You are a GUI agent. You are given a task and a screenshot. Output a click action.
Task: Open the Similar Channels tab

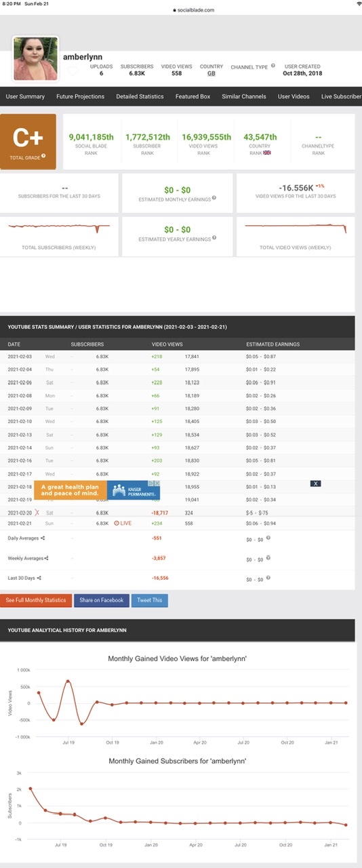pyautogui.click(x=244, y=96)
